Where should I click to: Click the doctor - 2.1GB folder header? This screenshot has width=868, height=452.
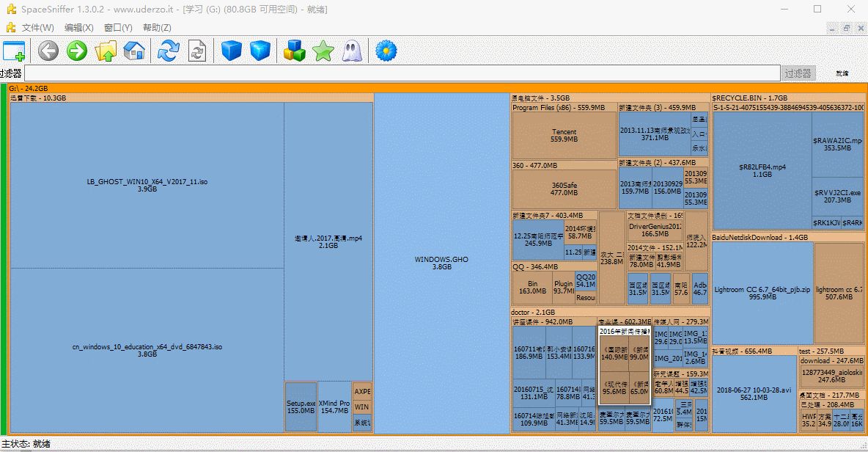pos(609,313)
